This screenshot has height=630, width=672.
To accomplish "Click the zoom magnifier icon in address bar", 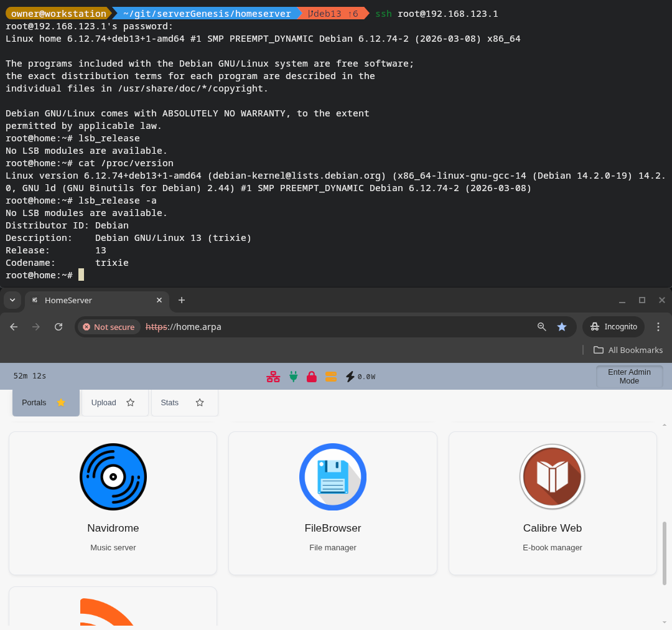I will tap(542, 327).
